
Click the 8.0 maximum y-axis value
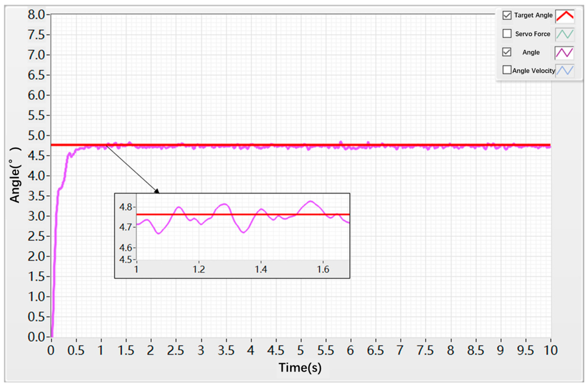tap(36, 15)
